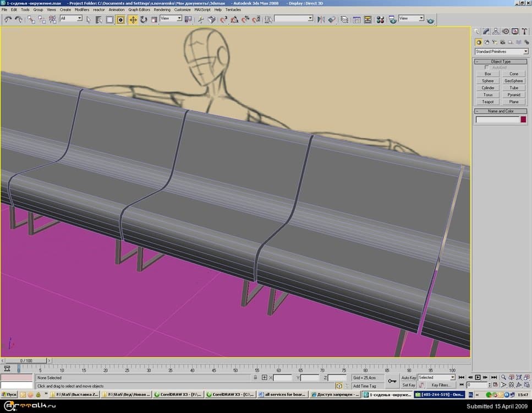Click the Undo arrow in main toolbar
532x413 pixels.
(x=8, y=19)
